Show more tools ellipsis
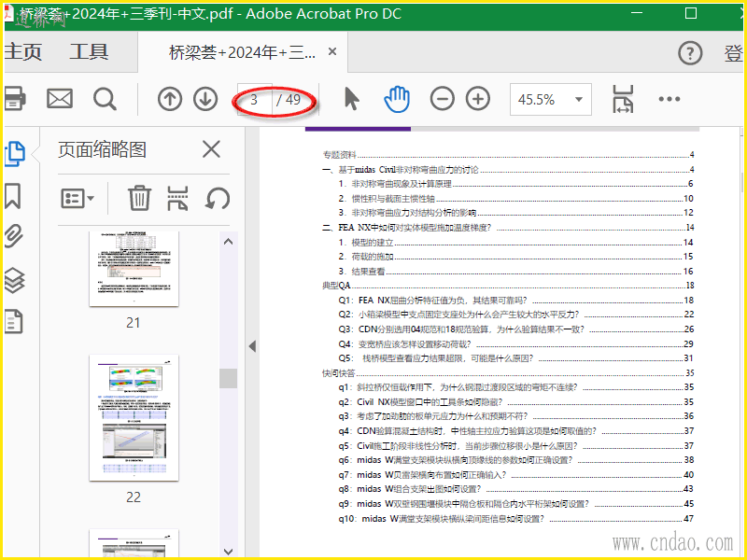 click(x=669, y=99)
